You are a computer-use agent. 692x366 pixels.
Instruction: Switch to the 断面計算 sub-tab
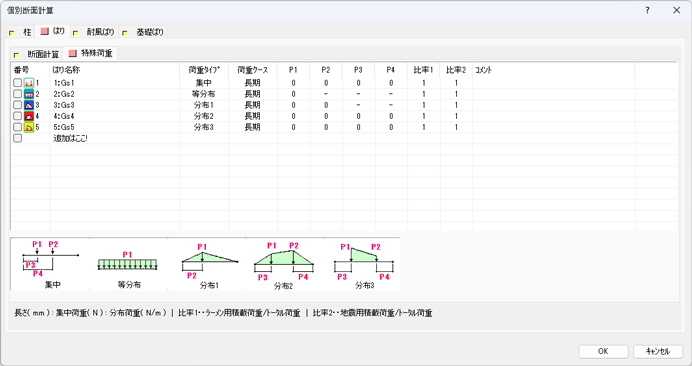pyautogui.click(x=37, y=54)
